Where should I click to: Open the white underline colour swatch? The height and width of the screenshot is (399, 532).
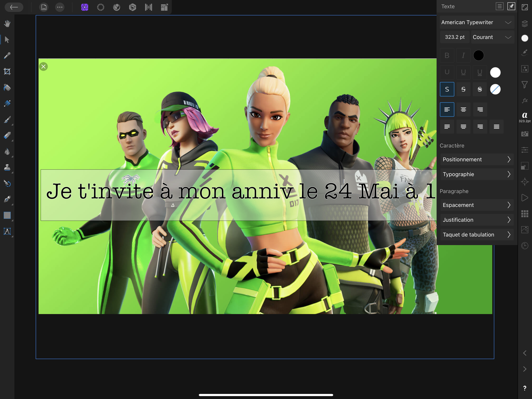[x=495, y=72]
